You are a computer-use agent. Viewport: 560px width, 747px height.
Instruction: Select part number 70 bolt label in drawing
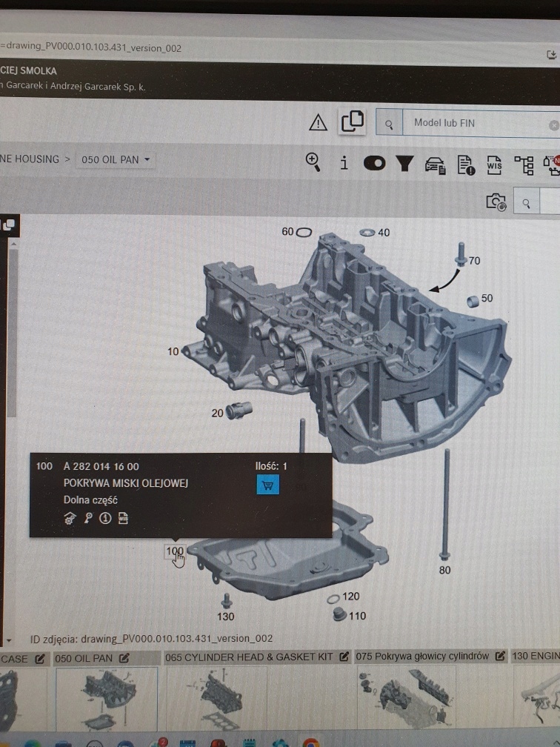[x=474, y=261]
